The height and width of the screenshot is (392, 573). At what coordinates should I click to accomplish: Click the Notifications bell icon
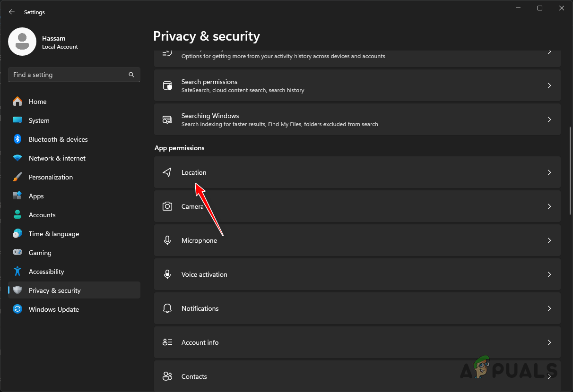[x=167, y=308]
